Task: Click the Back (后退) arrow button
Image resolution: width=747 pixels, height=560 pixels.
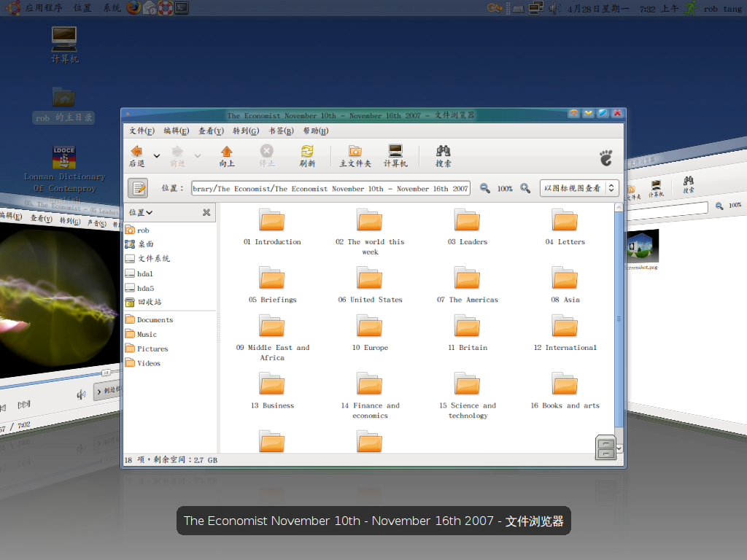Action: pos(136,156)
